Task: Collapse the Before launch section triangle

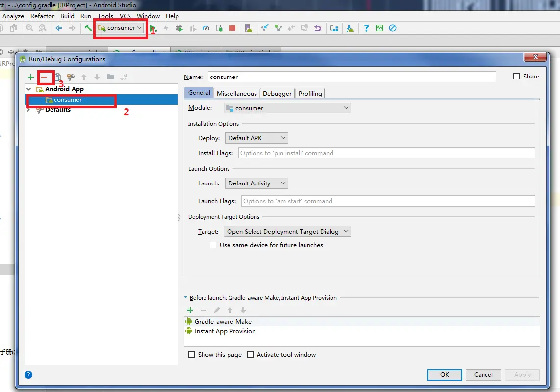Action: click(186, 297)
